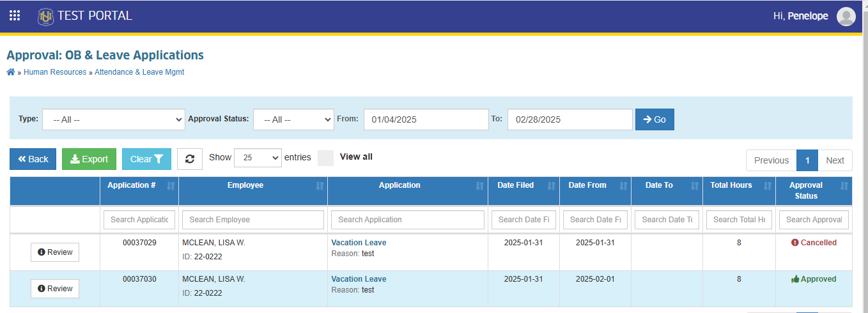Open the Approval Status filter dropdown

[x=293, y=119]
